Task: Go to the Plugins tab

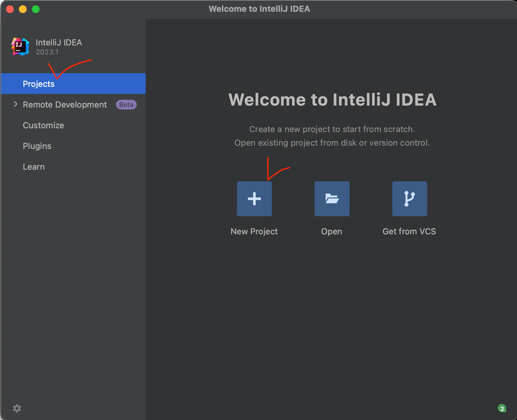Action: pyautogui.click(x=37, y=146)
